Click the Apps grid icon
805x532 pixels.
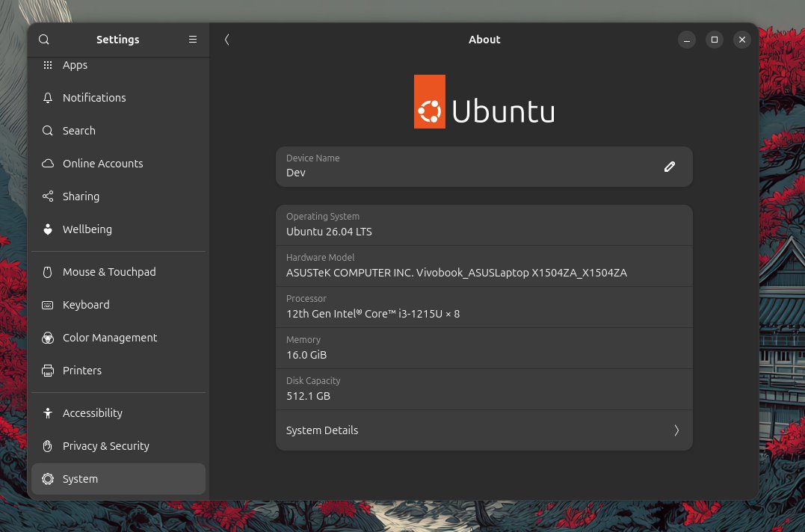click(48, 65)
